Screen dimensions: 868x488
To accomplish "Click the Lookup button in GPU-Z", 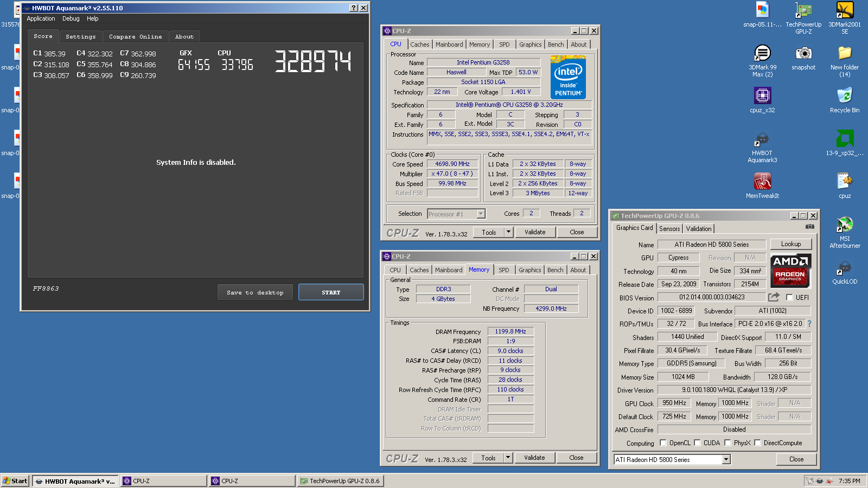I will point(790,244).
